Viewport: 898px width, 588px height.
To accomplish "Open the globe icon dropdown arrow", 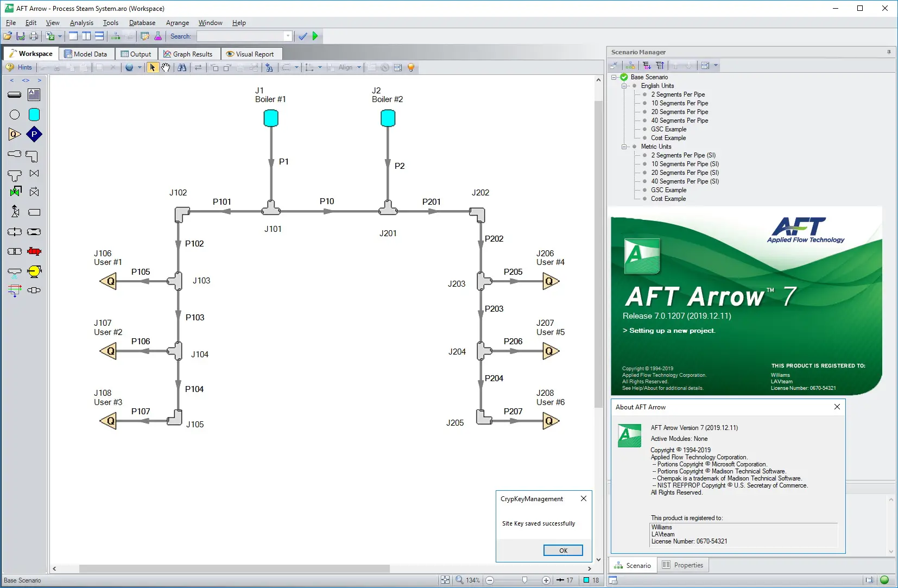I will tap(140, 67).
